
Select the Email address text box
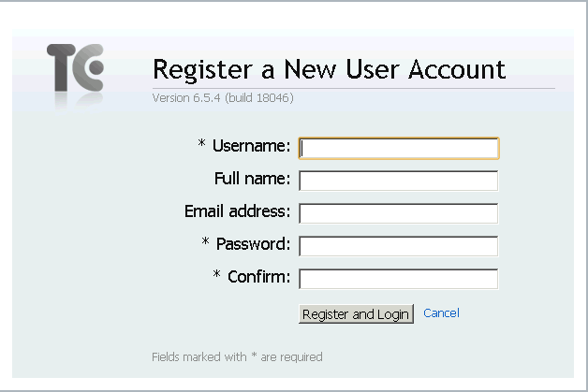398,213
